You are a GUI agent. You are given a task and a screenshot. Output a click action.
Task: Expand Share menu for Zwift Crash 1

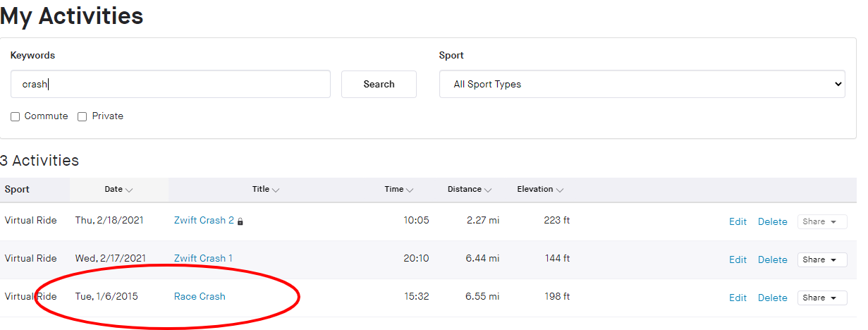pos(822,259)
